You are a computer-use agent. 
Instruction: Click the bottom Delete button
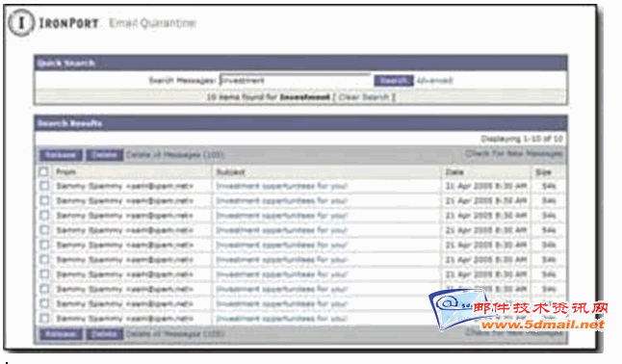105,334
